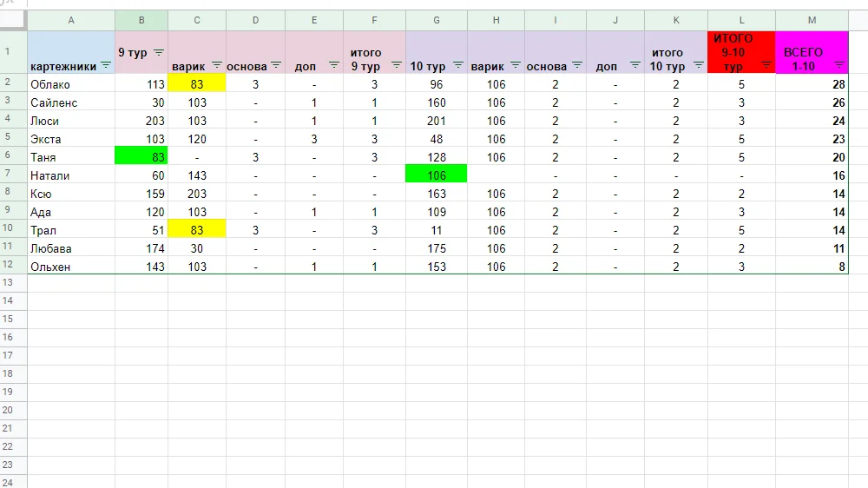Open filter icon in column H варик
Image resolution: width=868 pixels, height=488 pixels.
click(x=515, y=65)
